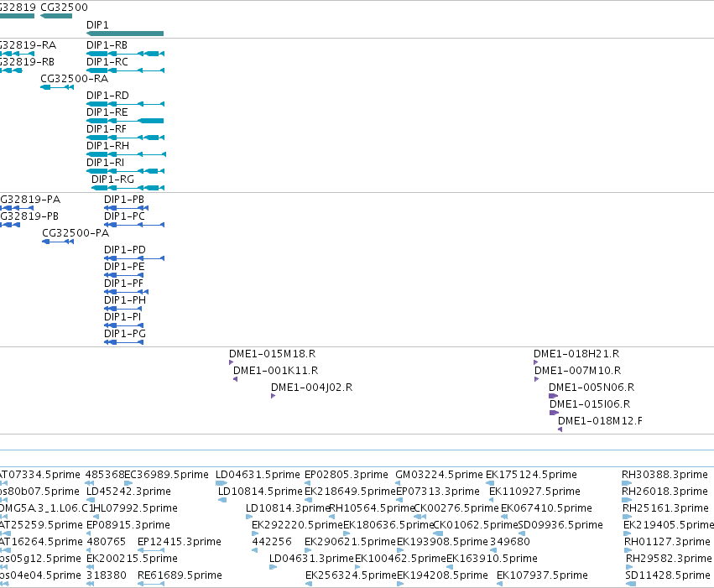Click the DIP1-RE transcript label
This screenshot has height=588, width=714.
tap(107, 112)
